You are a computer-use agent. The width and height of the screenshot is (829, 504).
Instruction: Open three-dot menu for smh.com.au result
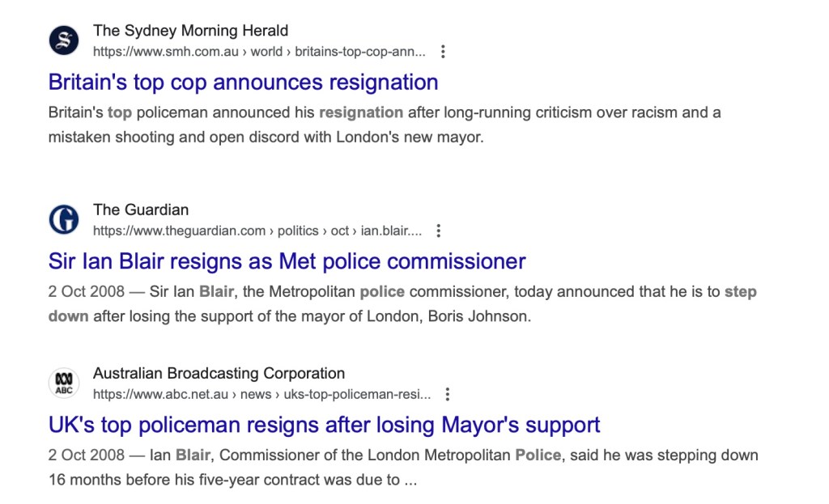click(443, 52)
